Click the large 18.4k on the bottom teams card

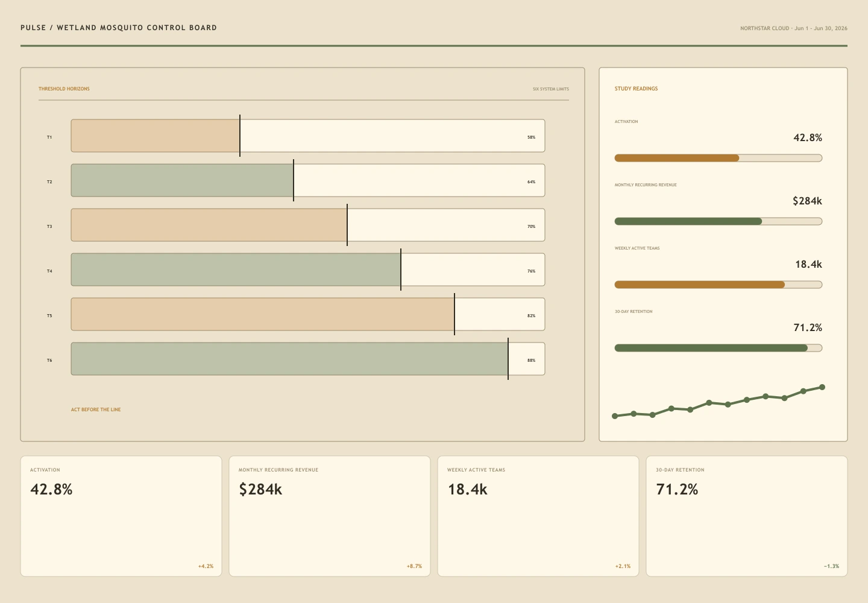point(467,489)
